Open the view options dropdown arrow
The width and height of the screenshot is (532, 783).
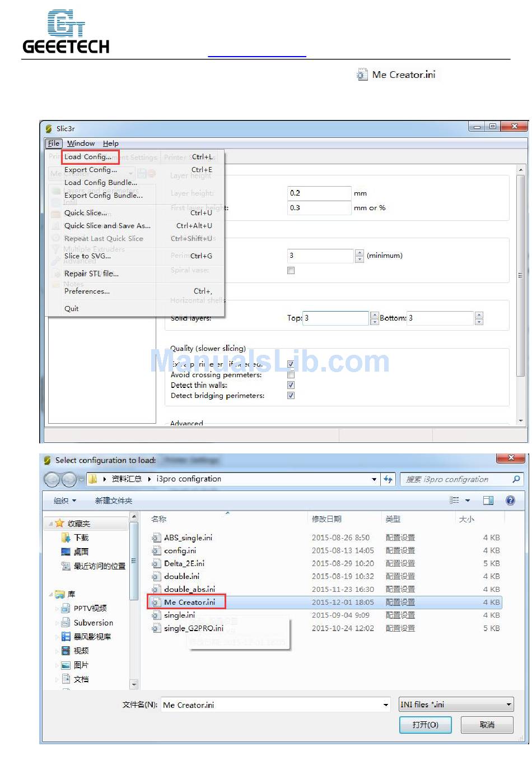(468, 501)
